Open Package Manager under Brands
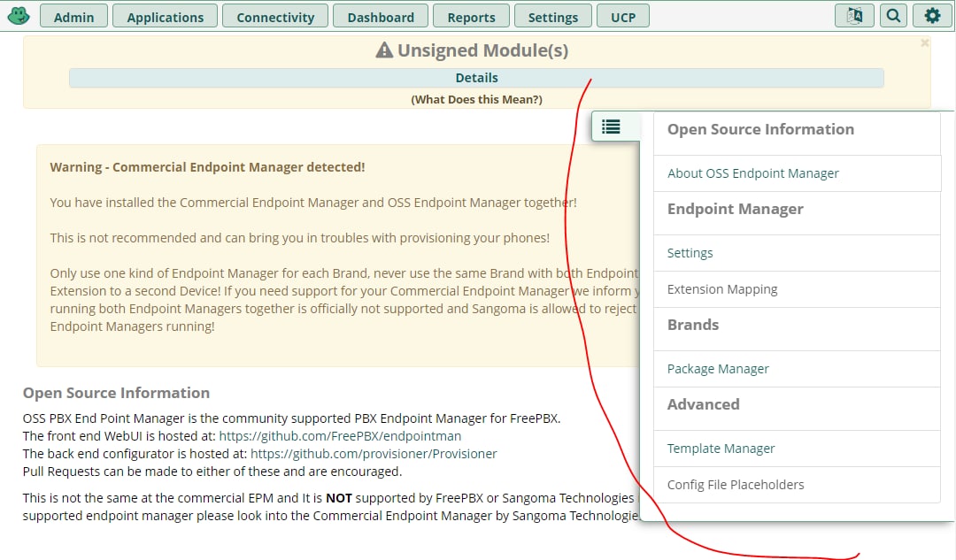This screenshot has width=956, height=560. 797,369
